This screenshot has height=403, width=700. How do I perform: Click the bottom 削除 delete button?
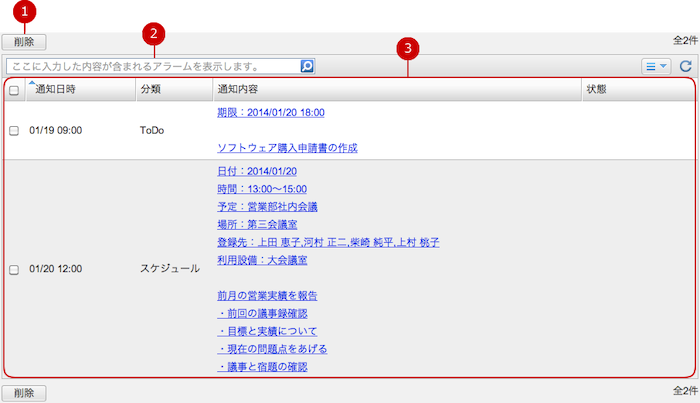24,393
